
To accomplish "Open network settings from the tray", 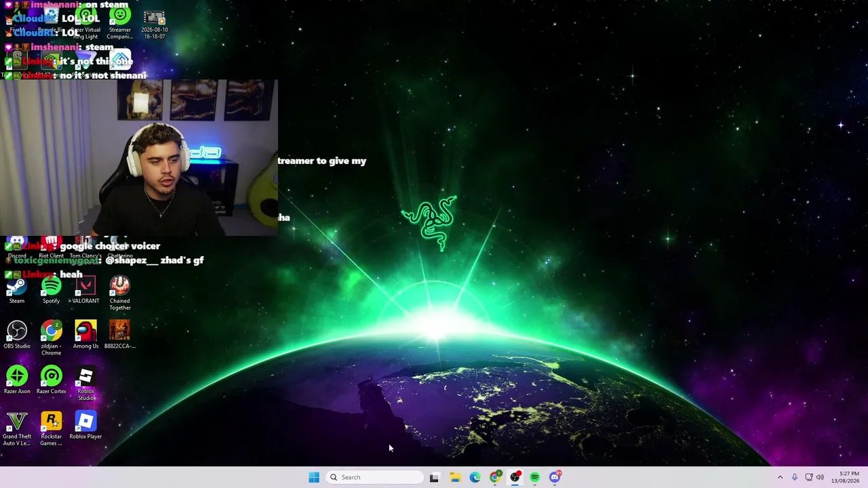I will pos(809,477).
